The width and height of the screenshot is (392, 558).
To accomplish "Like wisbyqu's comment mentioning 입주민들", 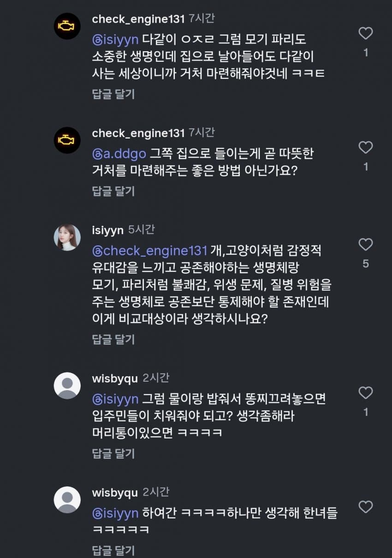I will point(366,393).
